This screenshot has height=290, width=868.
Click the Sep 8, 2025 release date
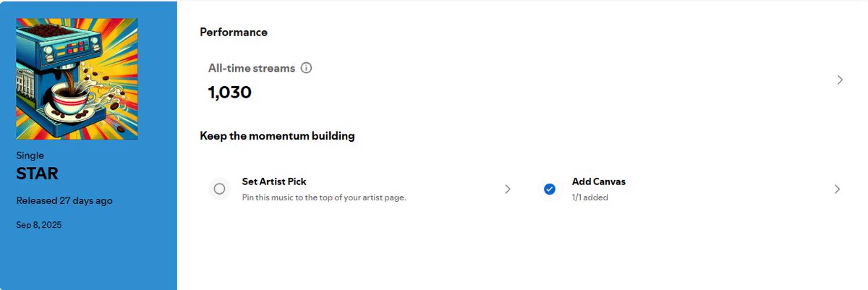pos(39,225)
